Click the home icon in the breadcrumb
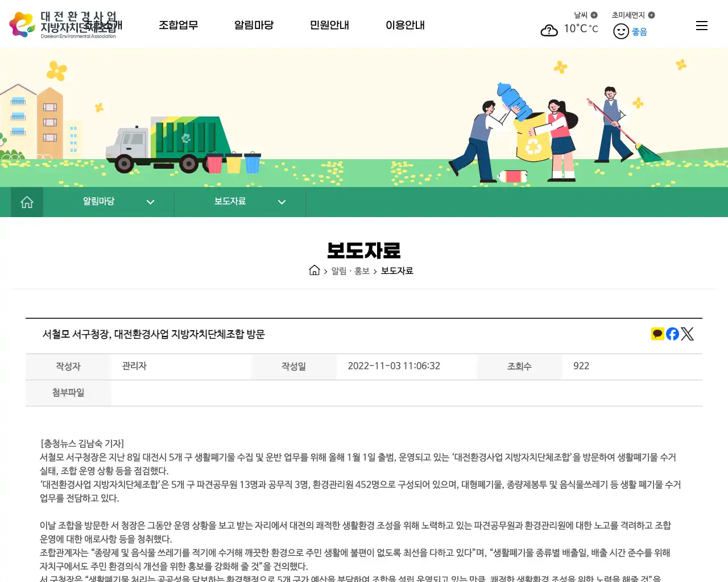The width and height of the screenshot is (728, 582). point(315,270)
